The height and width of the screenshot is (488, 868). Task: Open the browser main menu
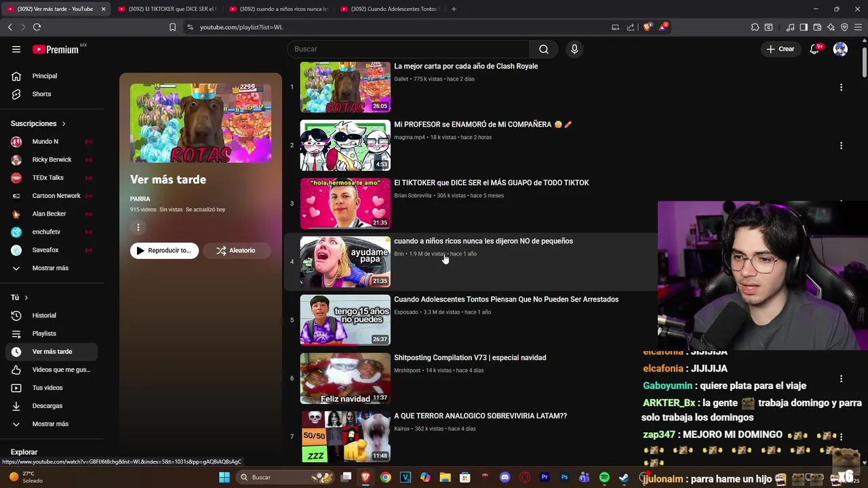point(859,27)
